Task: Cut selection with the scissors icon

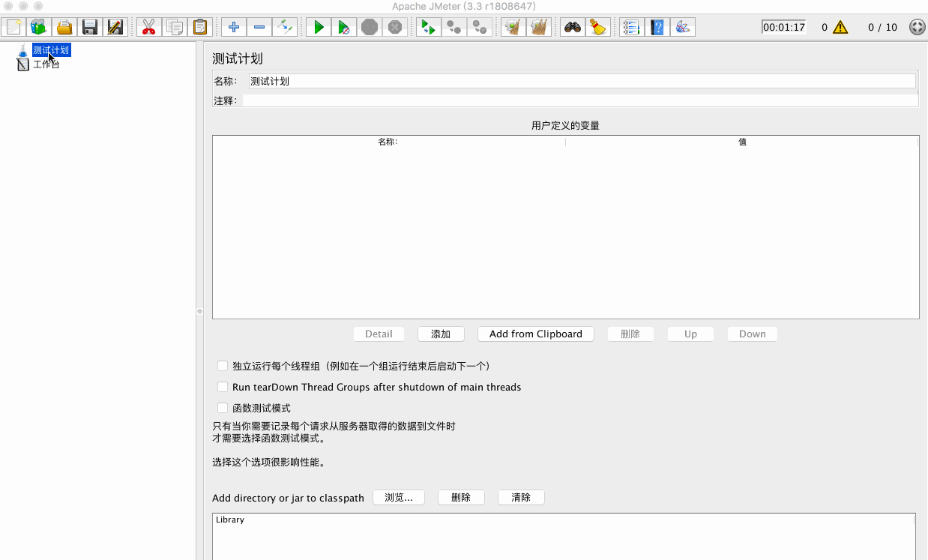Action: 148,28
